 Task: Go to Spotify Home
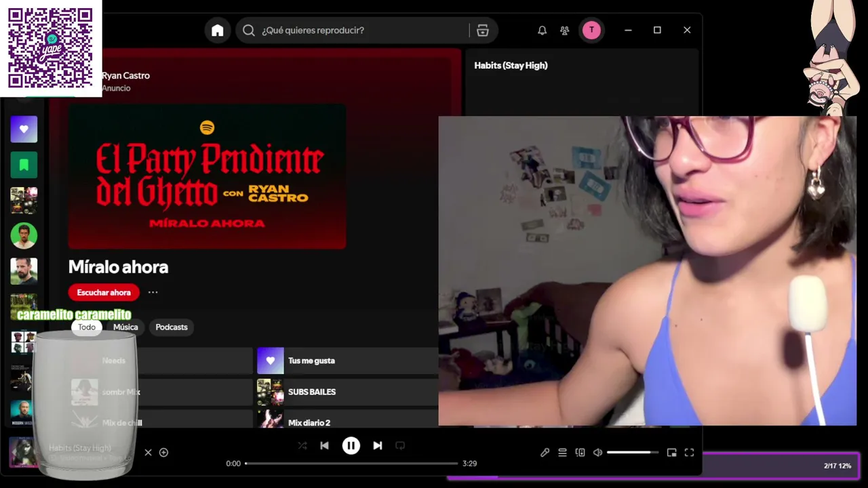click(217, 30)
